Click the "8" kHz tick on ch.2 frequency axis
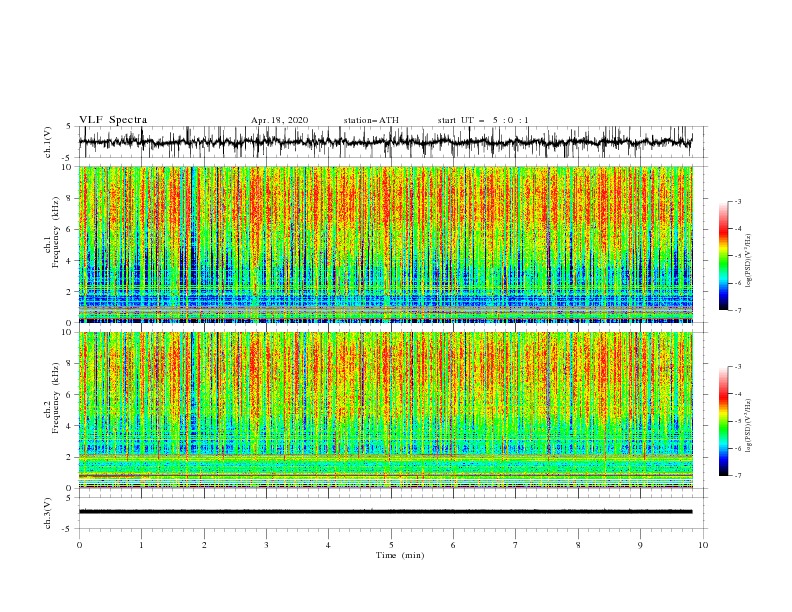Screen dimensions: 792x612 coord(69,364)
